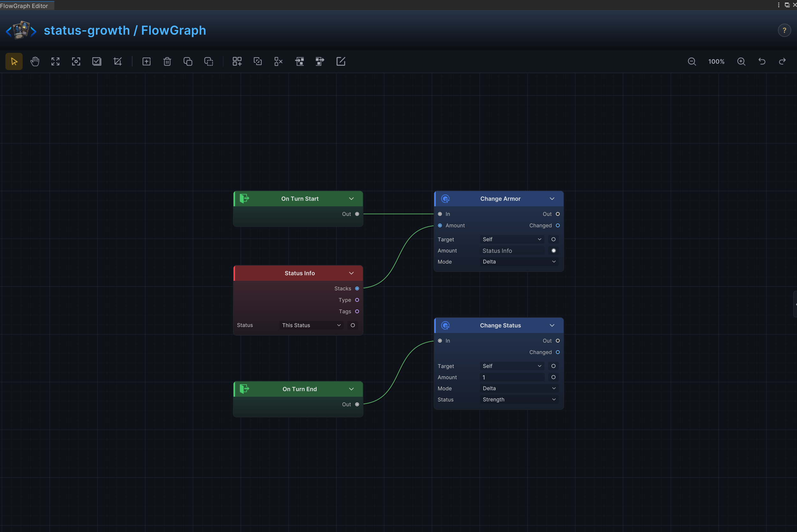Click the status-growth / FlowGraph breadcrumb title

125,31
